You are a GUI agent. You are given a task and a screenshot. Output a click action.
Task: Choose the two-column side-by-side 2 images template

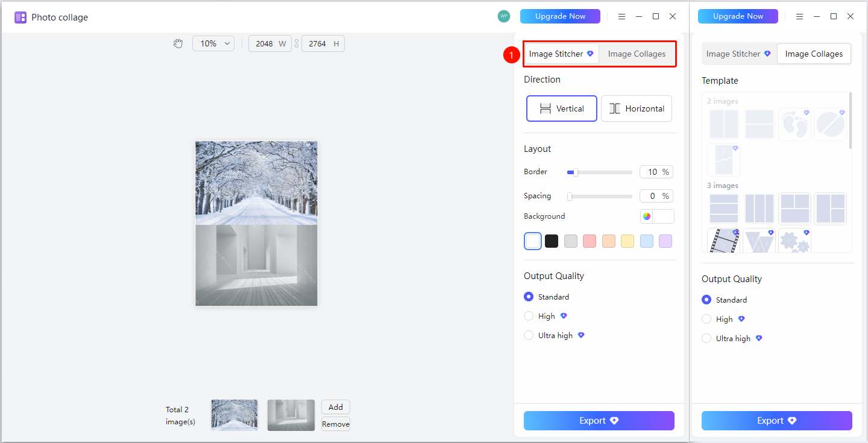[724, 124]
